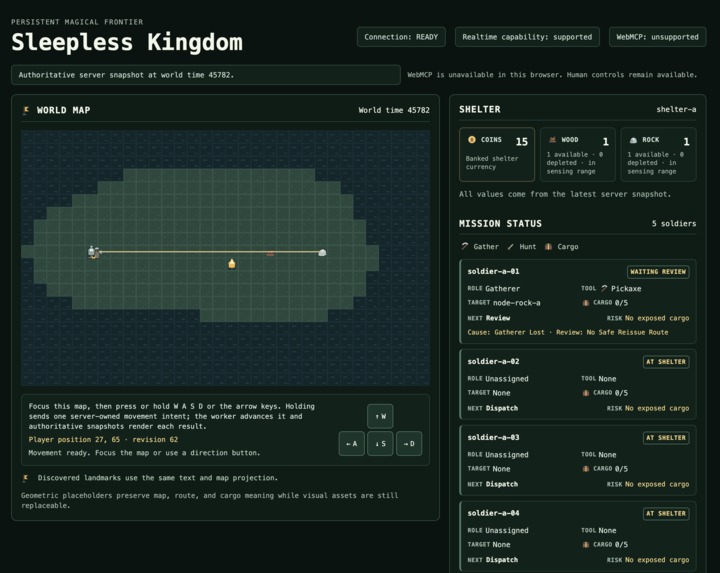Select the soldier-a-04 name
The width and height of the screenshot is (720, 573).
(493, 513)
